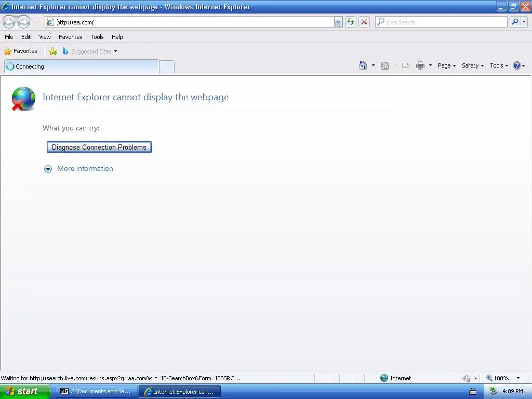532x399 pixels.
Task: Stop loading with the red X icon
Action: pyautogui.click(x=364, y=22)
